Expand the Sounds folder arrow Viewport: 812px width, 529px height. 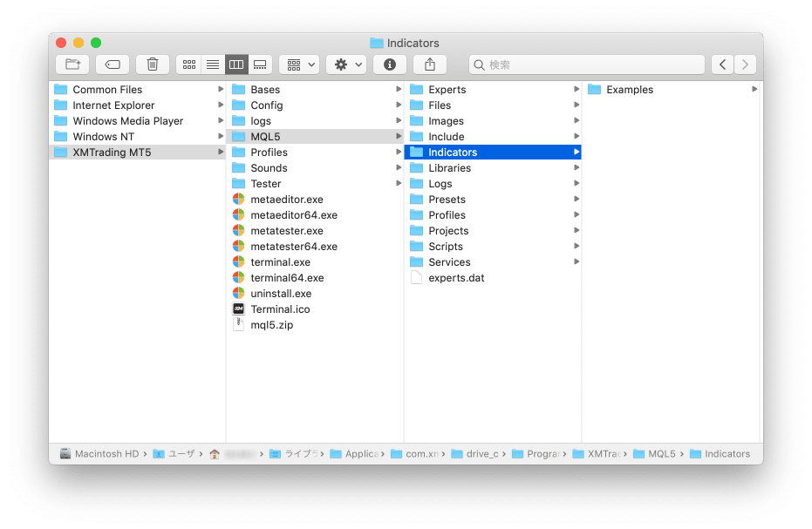click(x=399, y=167)
